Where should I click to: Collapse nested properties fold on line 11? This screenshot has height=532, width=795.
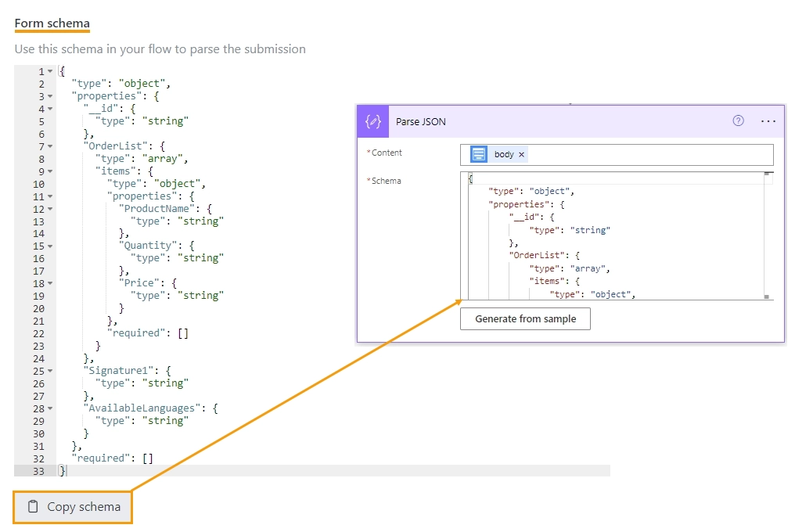point(50,197)
